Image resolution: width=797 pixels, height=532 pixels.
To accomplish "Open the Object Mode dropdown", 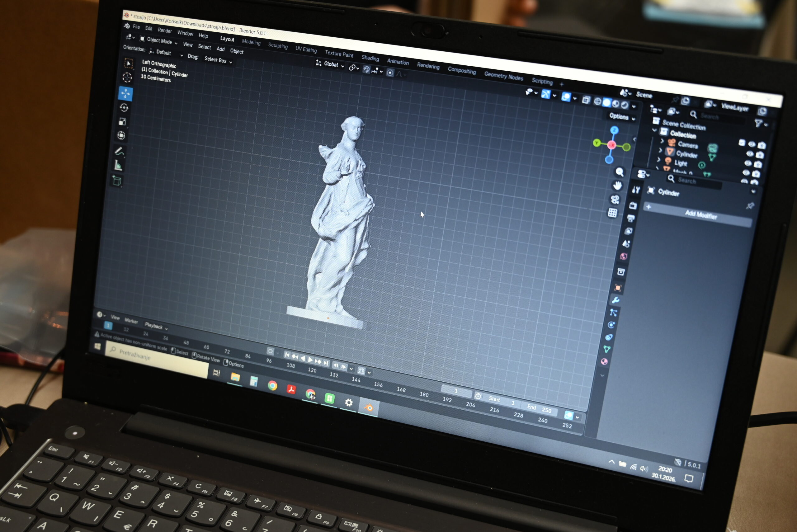I will pos(159,41).
